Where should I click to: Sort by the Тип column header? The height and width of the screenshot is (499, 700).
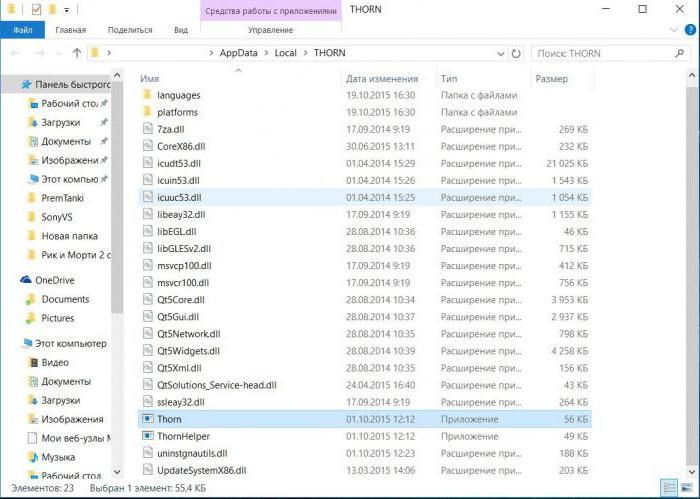pyautogui.click(x=449, y=79)
